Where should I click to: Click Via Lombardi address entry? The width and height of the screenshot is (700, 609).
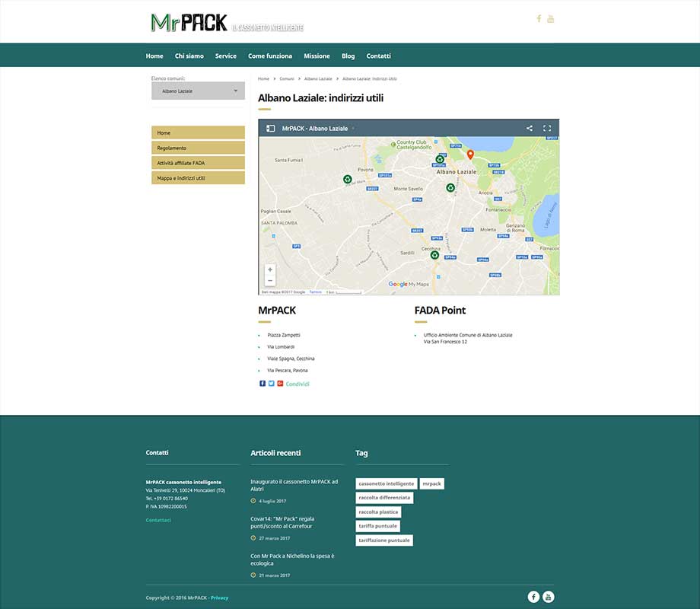click(x=281, y=346)
